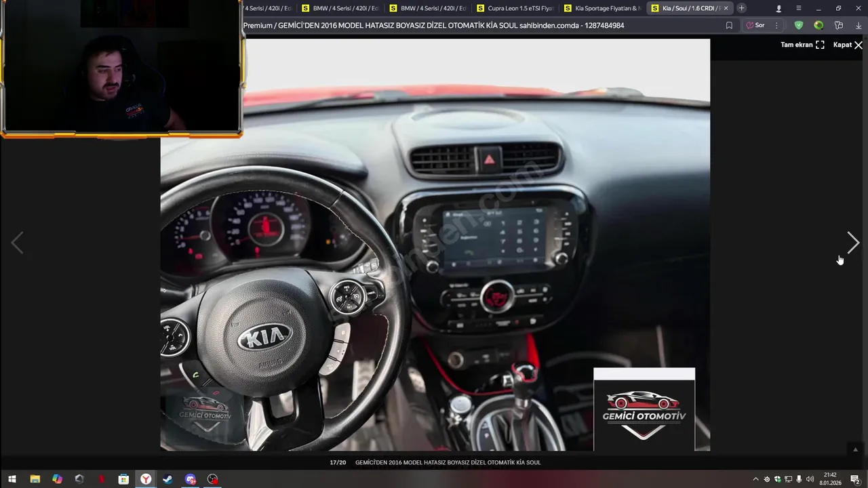Open the network tray icon

pyautogui.click(x=788, y=479)
